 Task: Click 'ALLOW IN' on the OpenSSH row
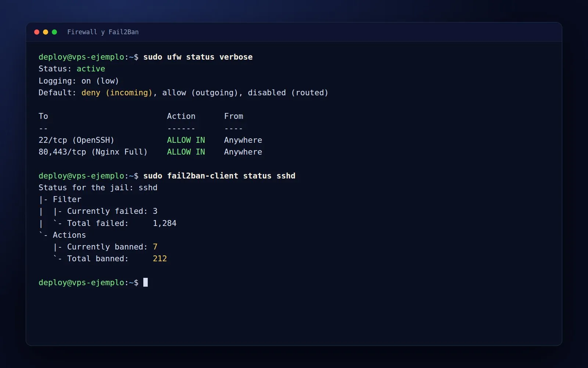pyautogui.click(x=186, y=140)
